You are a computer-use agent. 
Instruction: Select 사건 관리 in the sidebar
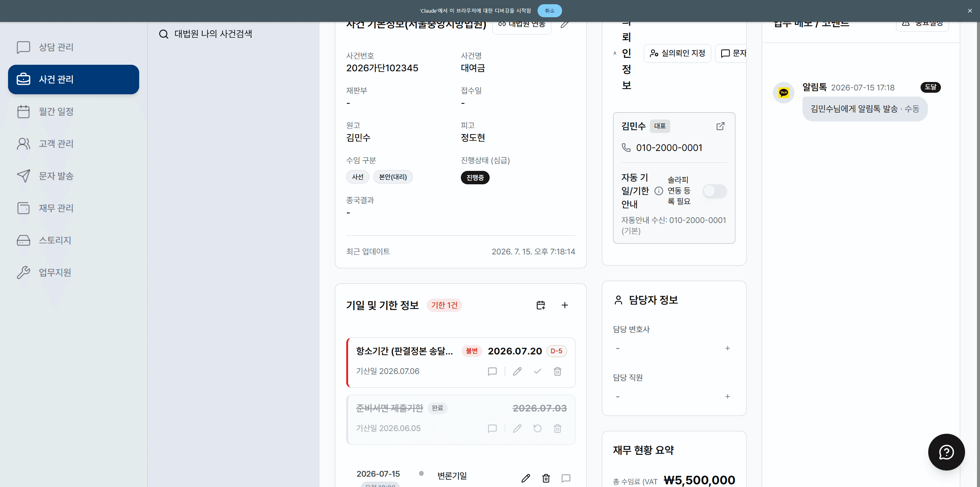[73, 79]
